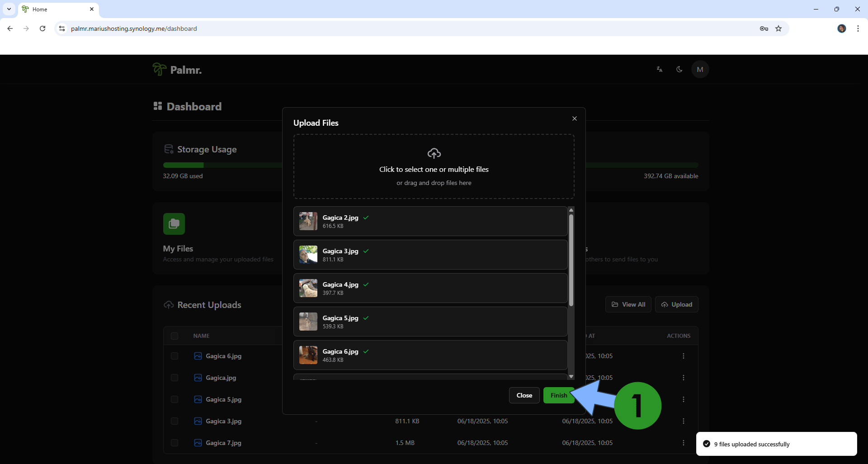The height and width of the screenshot is (464, 868).
Task: Click image icon of Gagica 3.jpg row
Action: [x=198, y=421]
